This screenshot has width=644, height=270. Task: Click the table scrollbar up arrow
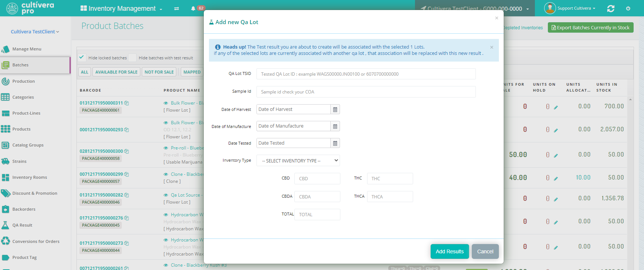pyautogui.click(x=630, y=99)
